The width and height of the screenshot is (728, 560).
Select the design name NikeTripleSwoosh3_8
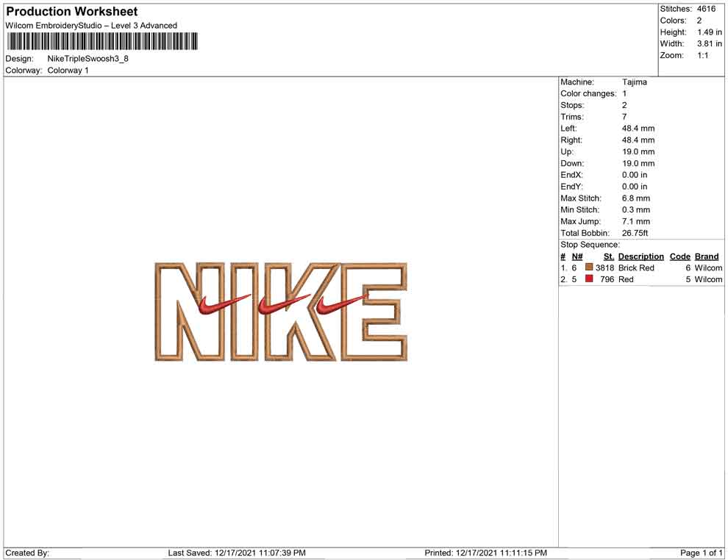click(88, 59)
